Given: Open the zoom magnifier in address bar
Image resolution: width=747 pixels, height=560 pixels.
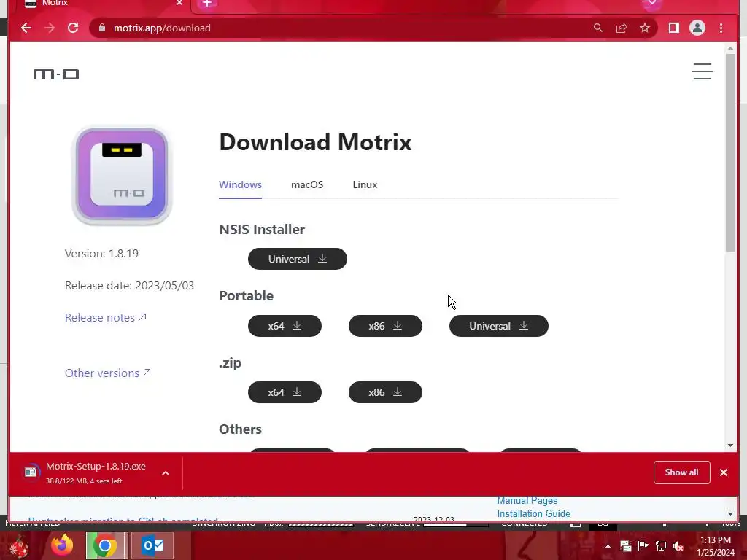Looking at the screenshot, I should click(x=598, y=28).
